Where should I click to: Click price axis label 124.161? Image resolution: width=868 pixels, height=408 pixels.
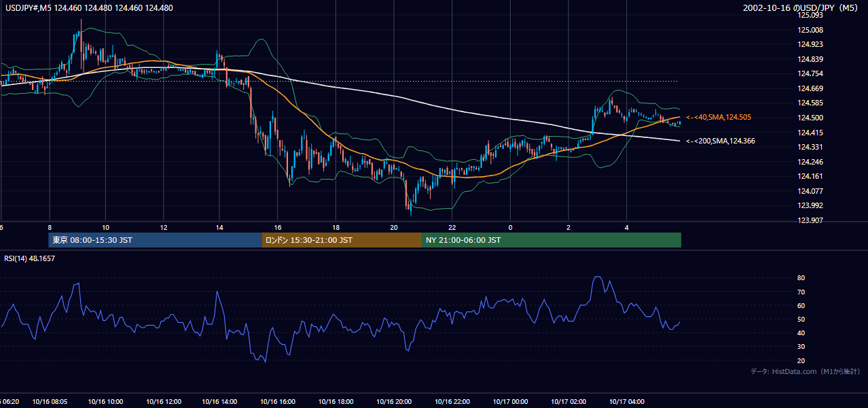click(x=811, y=176)
